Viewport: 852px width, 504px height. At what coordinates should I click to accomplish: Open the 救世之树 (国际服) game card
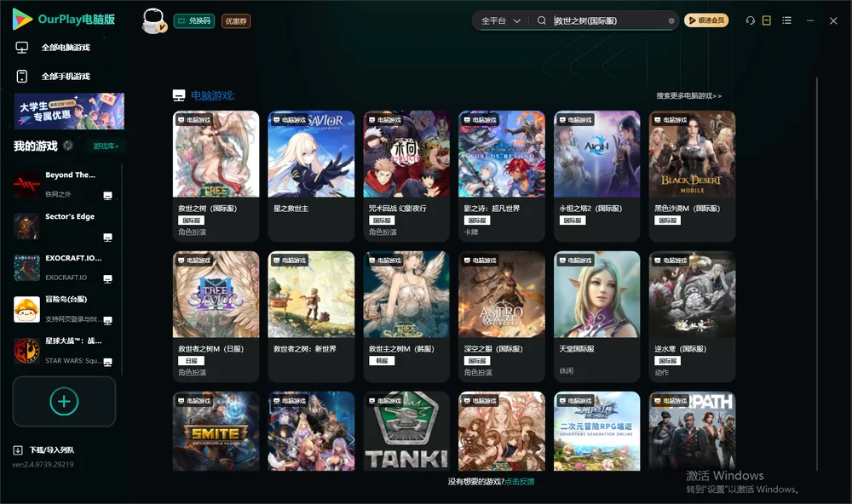pos(216,176)
